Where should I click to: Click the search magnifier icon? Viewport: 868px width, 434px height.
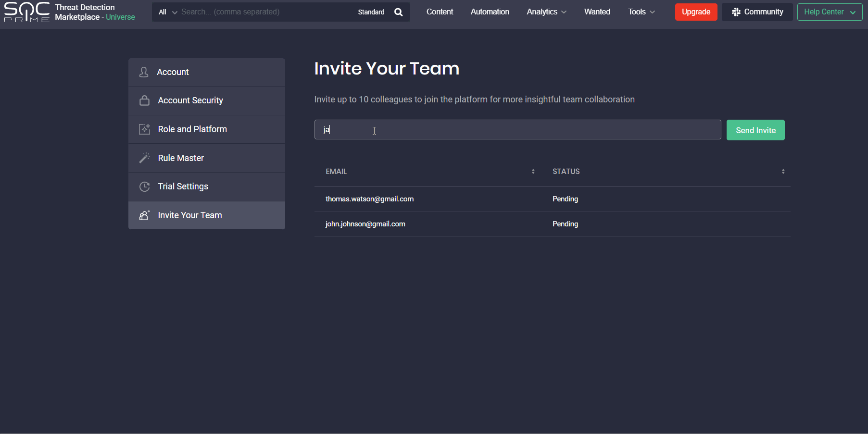(398, 12)
